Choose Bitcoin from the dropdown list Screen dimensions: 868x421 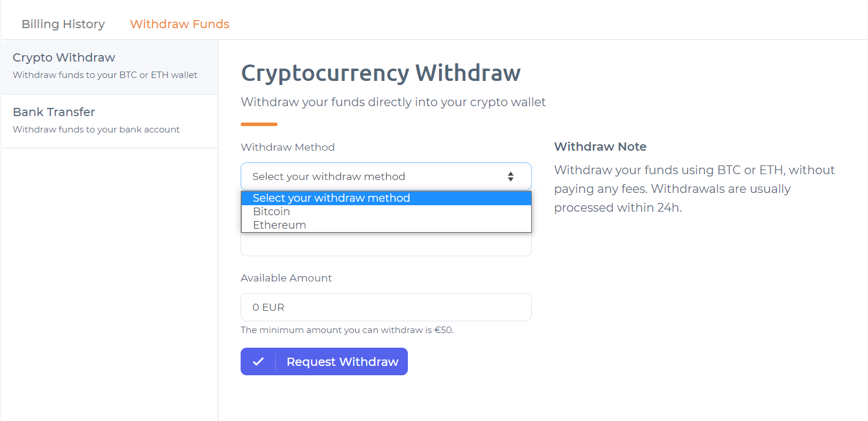coord(272,212)
